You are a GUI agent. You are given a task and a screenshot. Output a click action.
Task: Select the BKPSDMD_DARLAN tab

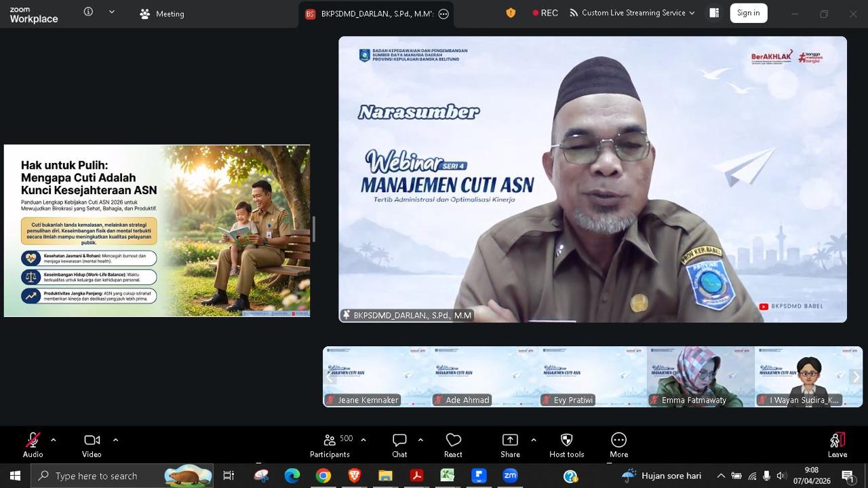point(376,14)
